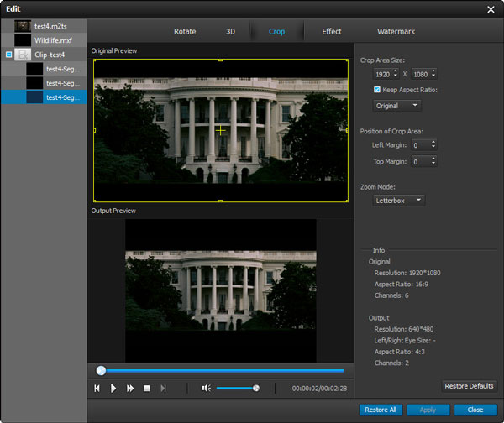504x423 pixels.
Task: Click the Close button
Action: (x=475, y=410)
